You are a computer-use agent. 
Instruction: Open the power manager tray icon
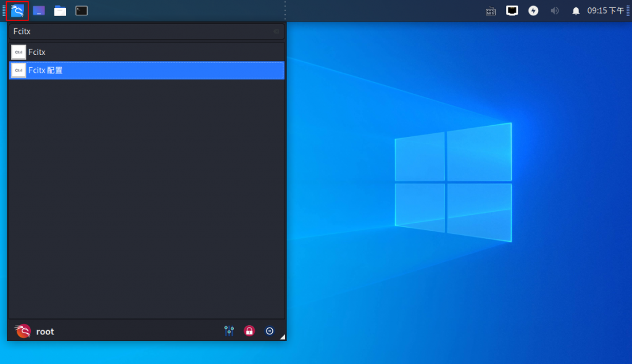click(533, 10)
